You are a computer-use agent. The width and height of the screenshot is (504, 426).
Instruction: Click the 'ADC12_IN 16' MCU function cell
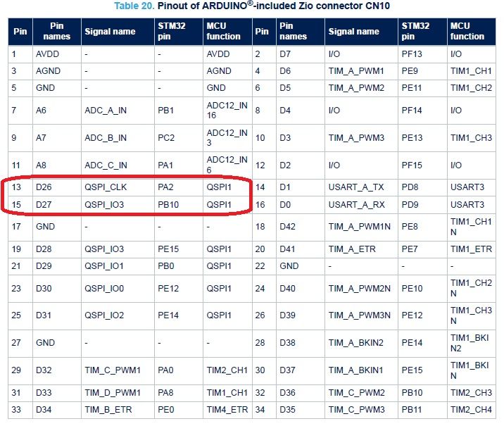pyautogui.click(x=227, y=111)
